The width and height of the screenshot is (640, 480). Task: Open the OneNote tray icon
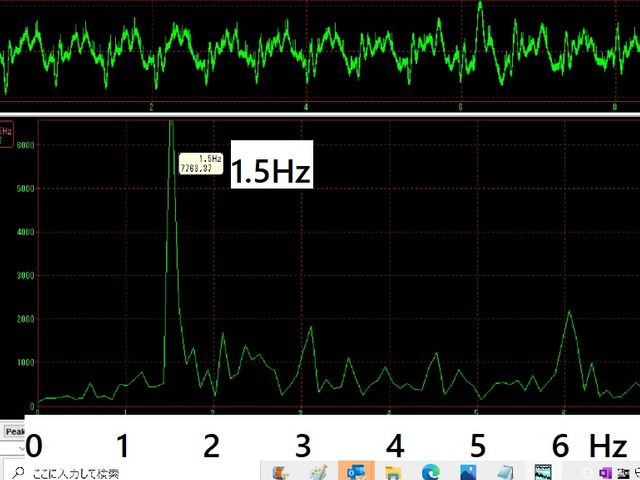pyautogui.click(x=605, y=473)
